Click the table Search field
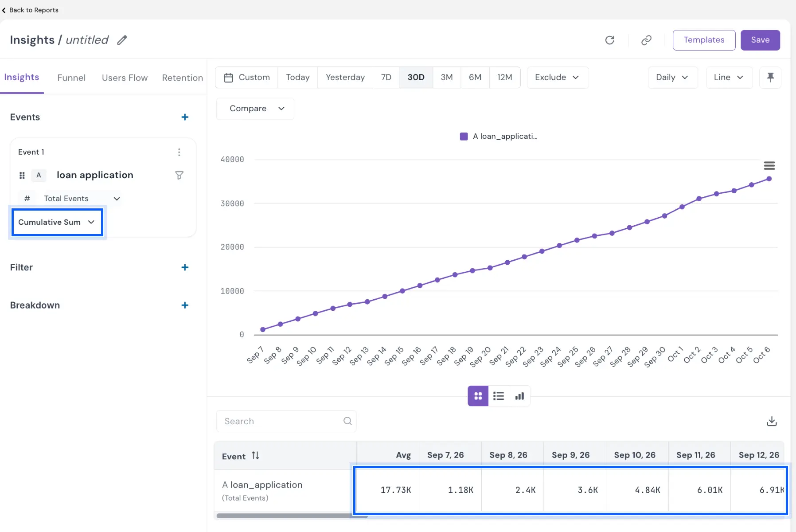Screen dimensions: 796x532 [x=286, y=421]
